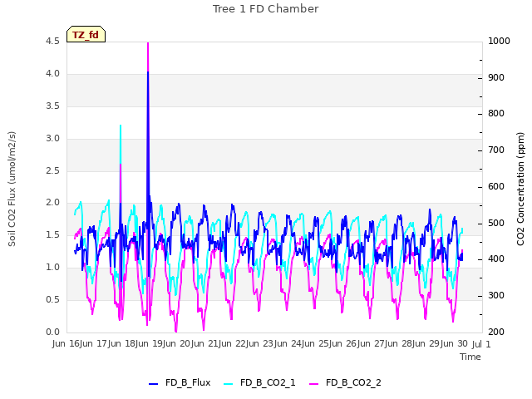
Task: Click the Soil CO2 Flux axis label
Action: tap(12, 189)
